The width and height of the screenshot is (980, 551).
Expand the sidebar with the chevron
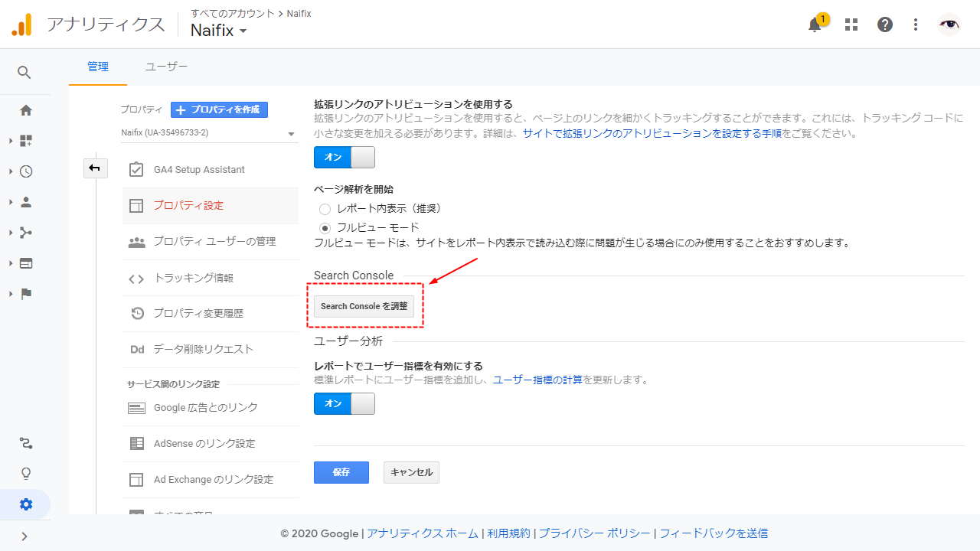(24, 536)
